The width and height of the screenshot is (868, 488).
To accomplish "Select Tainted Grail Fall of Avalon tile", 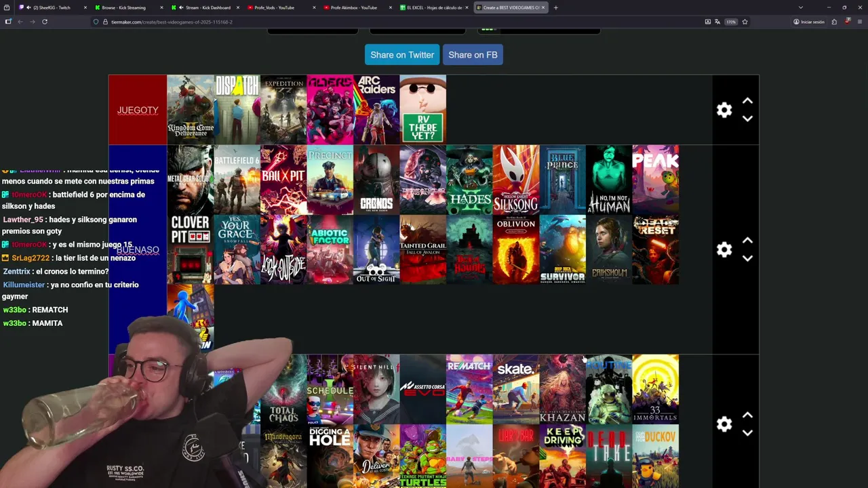I will click(423, 249).
